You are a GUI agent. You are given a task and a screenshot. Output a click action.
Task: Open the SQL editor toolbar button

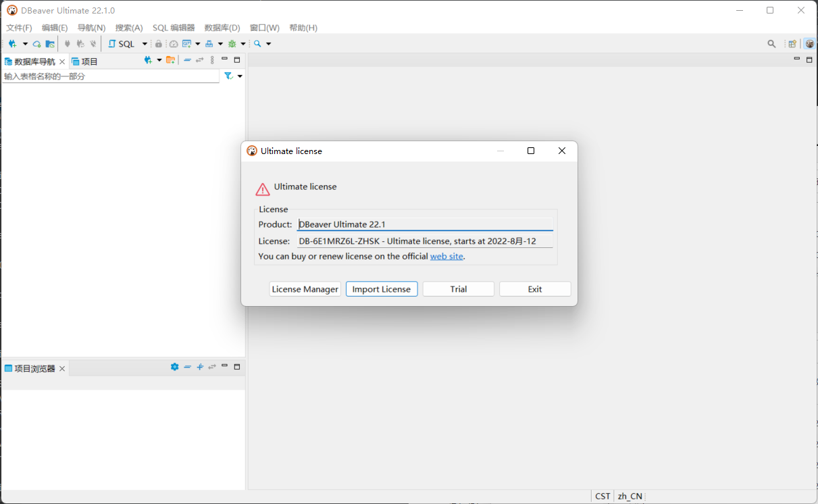[122, 44]
